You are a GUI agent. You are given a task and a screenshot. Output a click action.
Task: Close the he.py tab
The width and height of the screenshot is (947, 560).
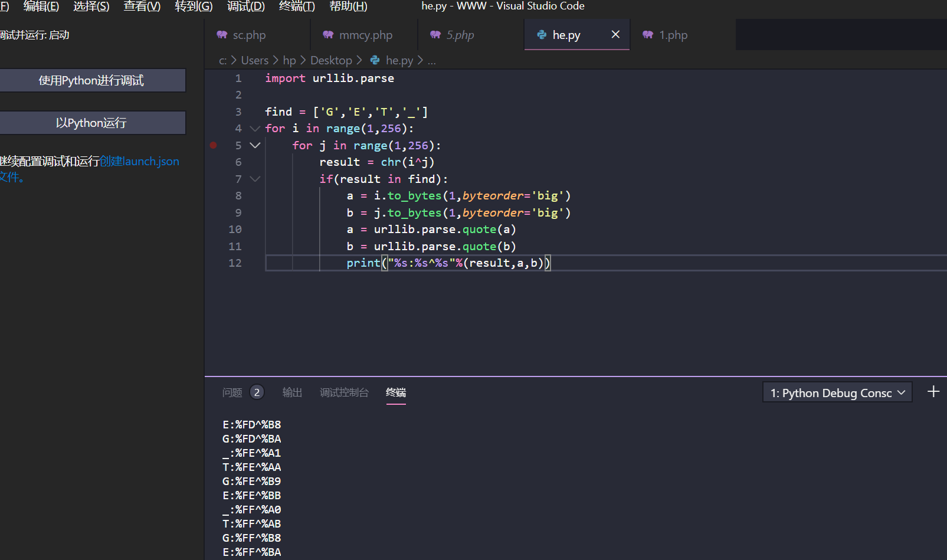coord(615,34)
